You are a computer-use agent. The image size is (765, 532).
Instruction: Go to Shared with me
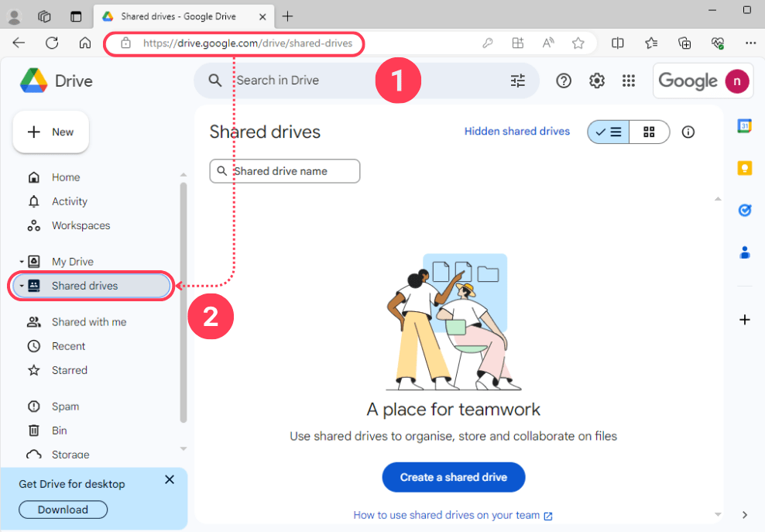coord(89,321)
